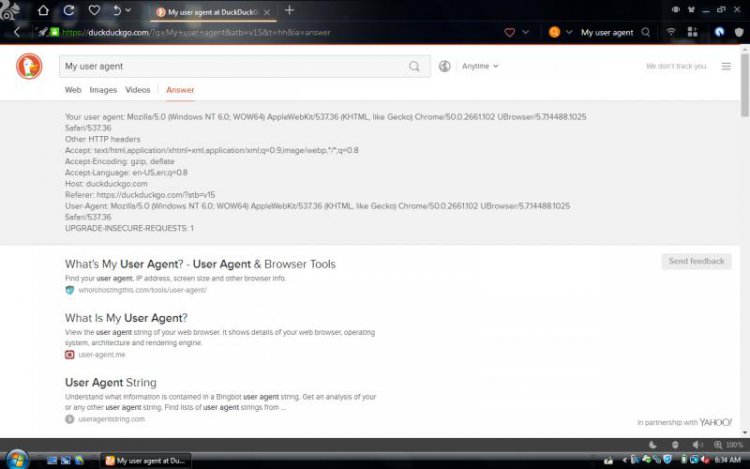Submit search with DuckDuckGo magnifier icon
750x469 pixels.
414,66
